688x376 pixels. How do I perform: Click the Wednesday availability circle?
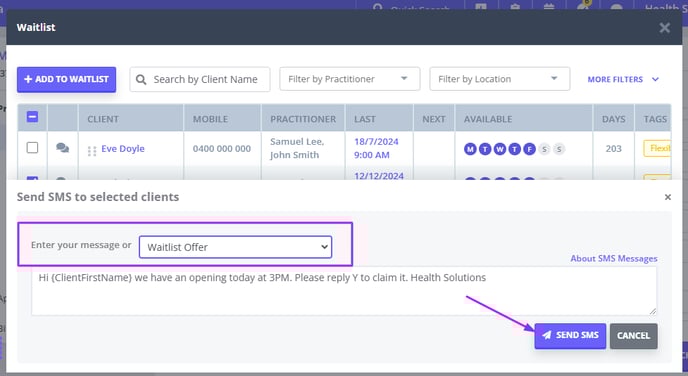coord(500,149)
